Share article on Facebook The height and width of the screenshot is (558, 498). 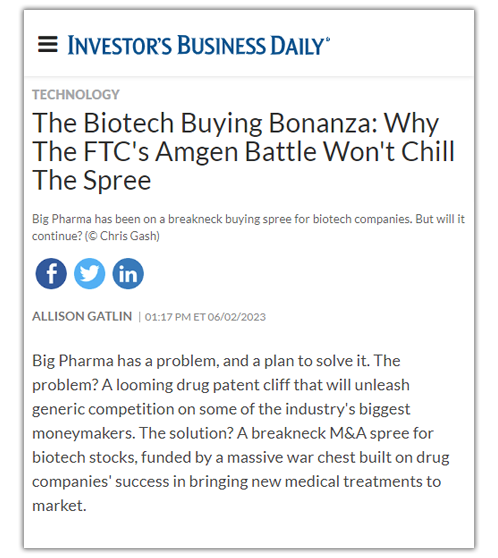click(x=51, y=273)
